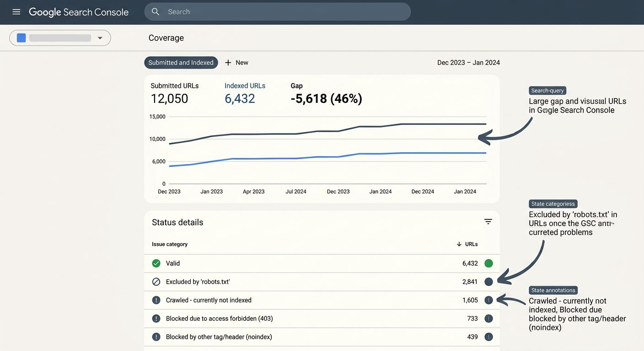Click the Status details heading

pyautogui.click(x=177, y=222)
